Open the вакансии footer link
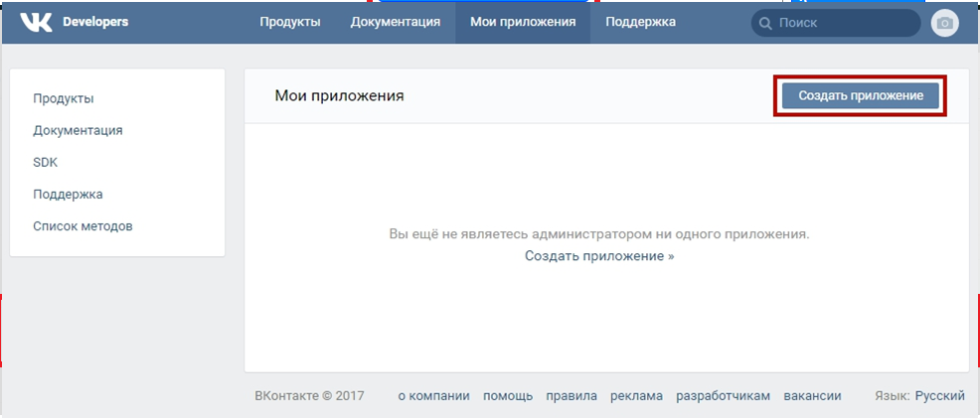Screen dimensions: 980x420 tap(812, 395)
